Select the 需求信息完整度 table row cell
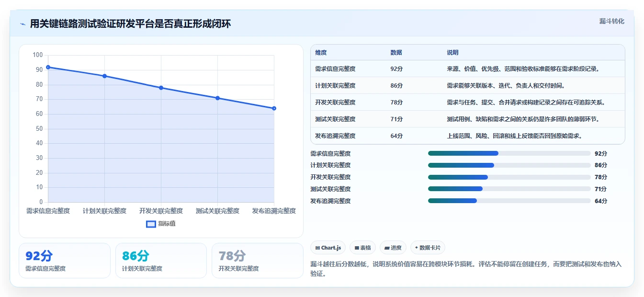This screenshot has height=297, width=644. click(x=336, y=69)
